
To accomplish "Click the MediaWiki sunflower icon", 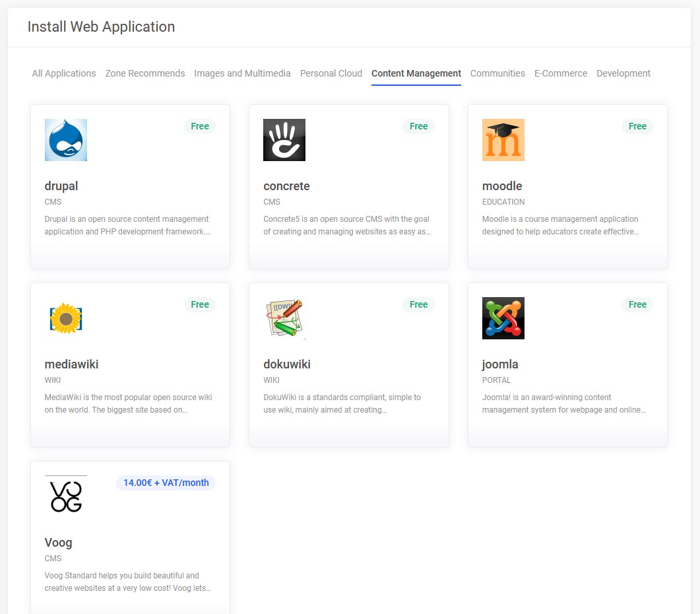I will [65, 318].
